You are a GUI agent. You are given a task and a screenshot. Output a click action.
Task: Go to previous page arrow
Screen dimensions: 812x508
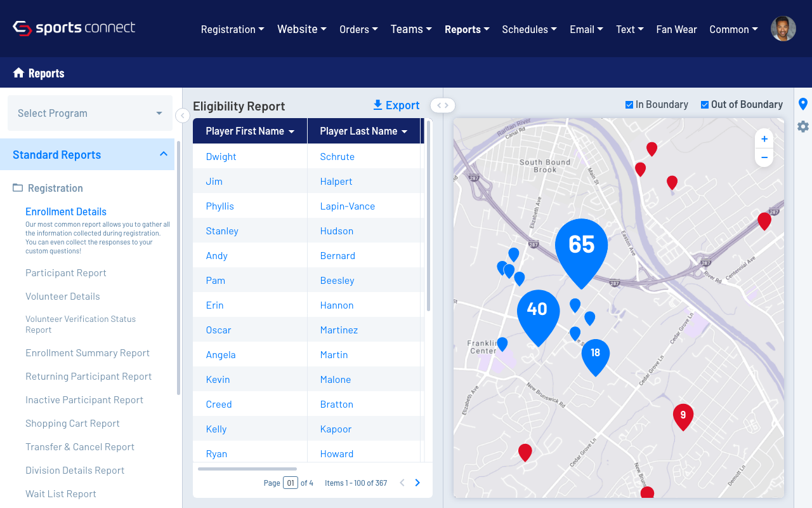click(x=402, y=483)
